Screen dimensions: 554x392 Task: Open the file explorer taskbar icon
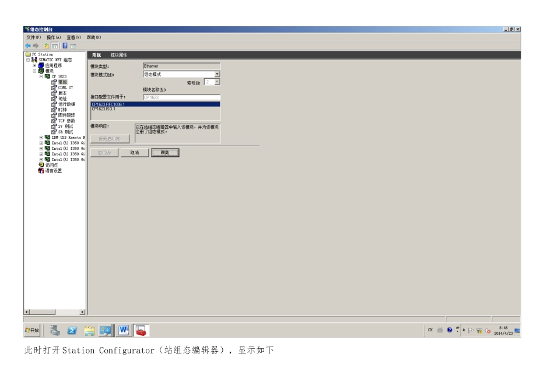89,331
